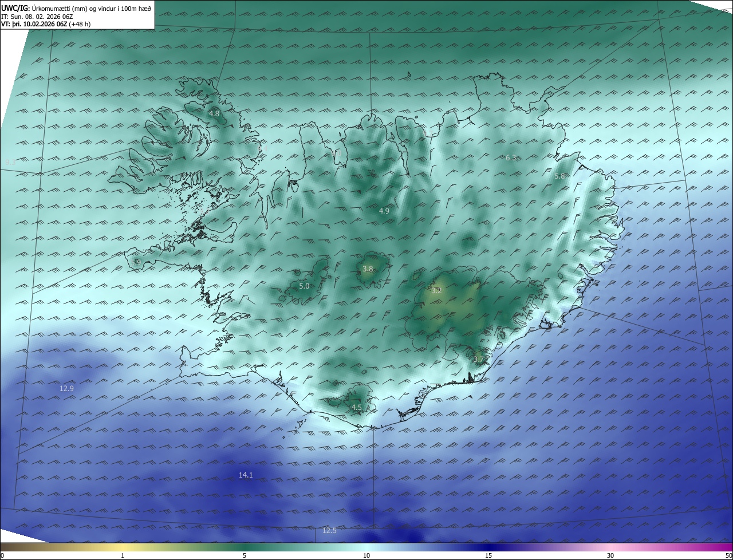The width and height of the screenshot is (733, 560).
Task: Click the map title 'UWC/IG: Úrkomumætti (mm) og vindur'
Action: tap(76, 8)
